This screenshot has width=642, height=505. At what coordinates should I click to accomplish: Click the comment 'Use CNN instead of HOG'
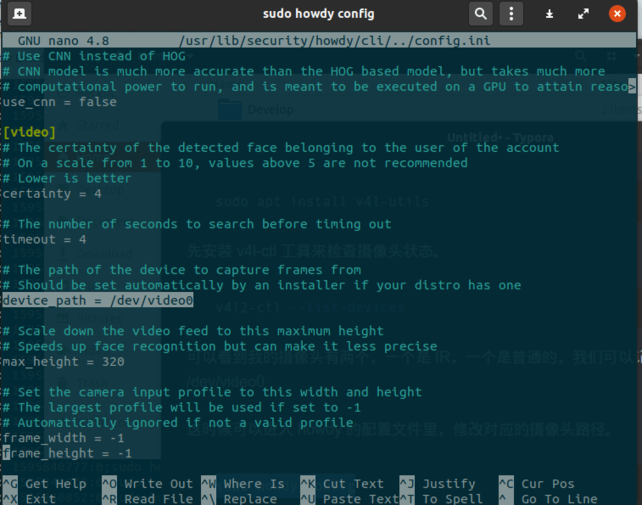[94, 56]
